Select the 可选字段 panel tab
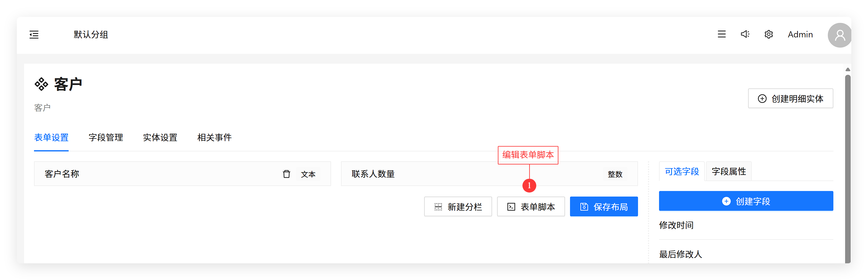This screenshot has width=868, height=280. coord(682,172)
